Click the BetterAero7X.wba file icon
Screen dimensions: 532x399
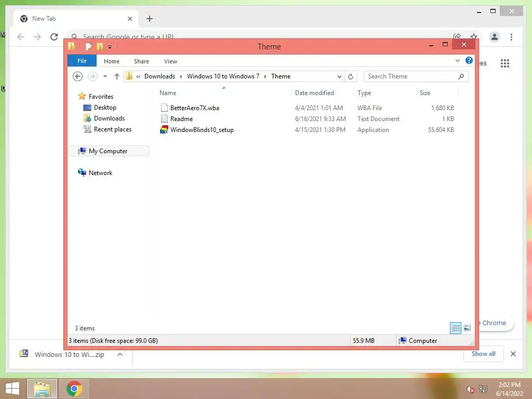pyautogui.click(x=164, y=108)
